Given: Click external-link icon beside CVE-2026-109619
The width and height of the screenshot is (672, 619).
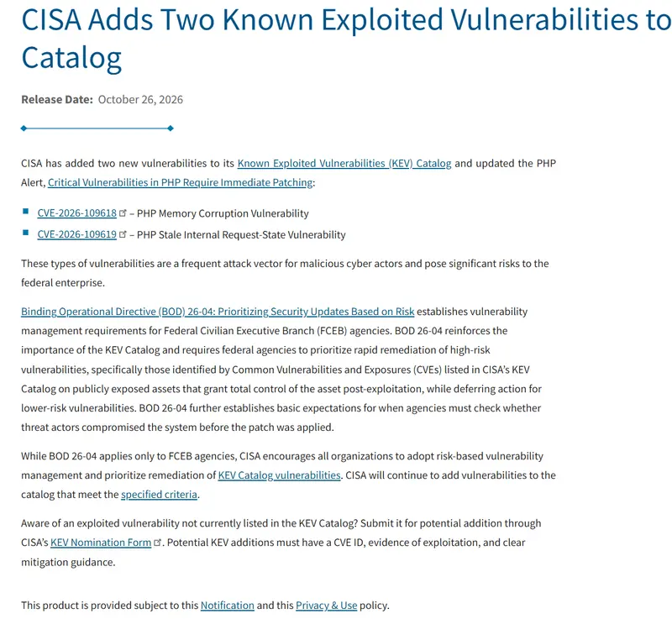Looking at the screenshot, I should coord(123,234).
